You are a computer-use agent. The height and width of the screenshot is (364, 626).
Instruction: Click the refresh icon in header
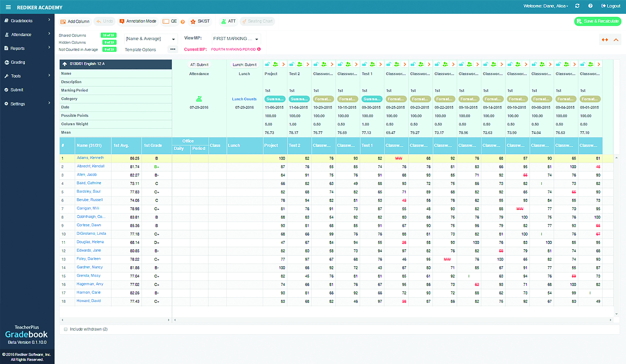click(x=577, y=6)
